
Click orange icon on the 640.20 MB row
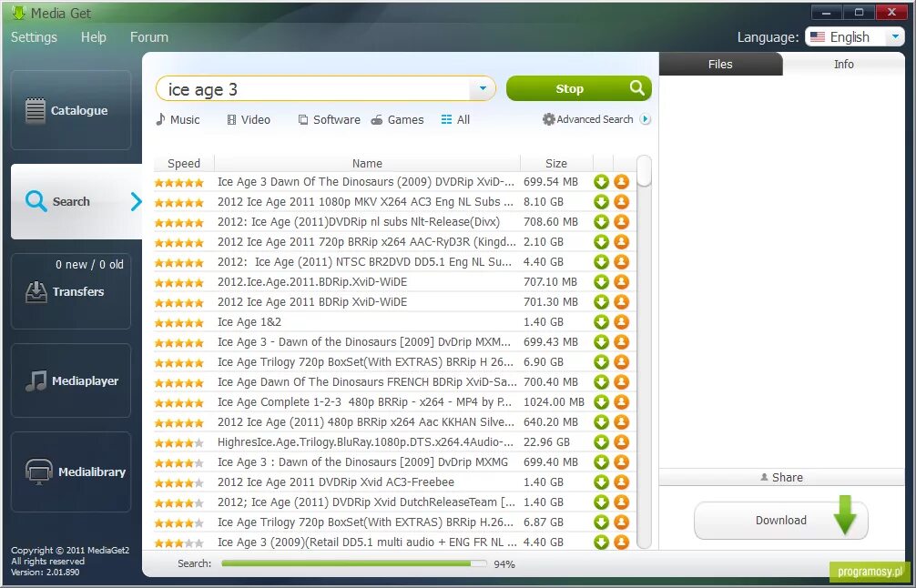[622, 422]
